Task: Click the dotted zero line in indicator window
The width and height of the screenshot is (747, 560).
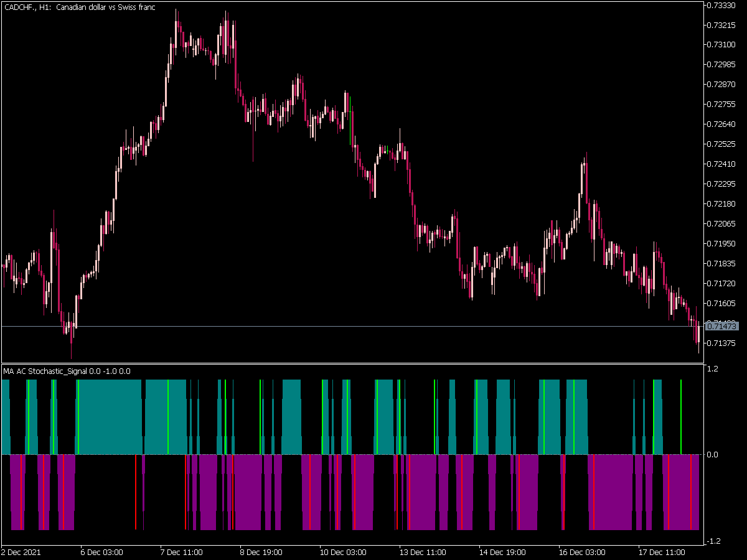Action: point(351,455)
